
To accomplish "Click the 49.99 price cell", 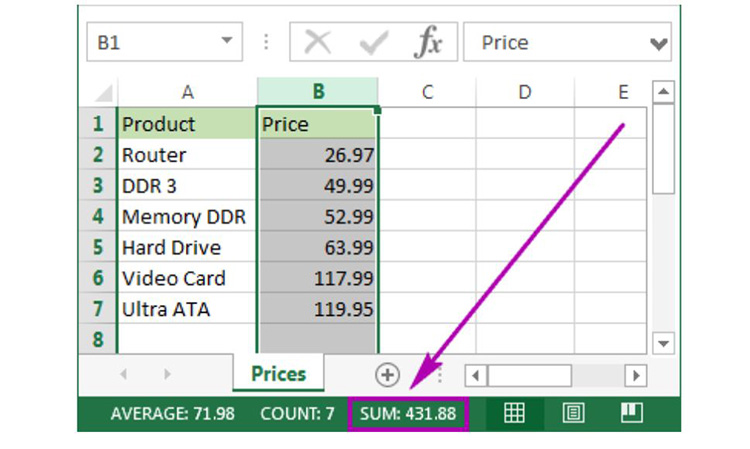I will click(318, 185).
